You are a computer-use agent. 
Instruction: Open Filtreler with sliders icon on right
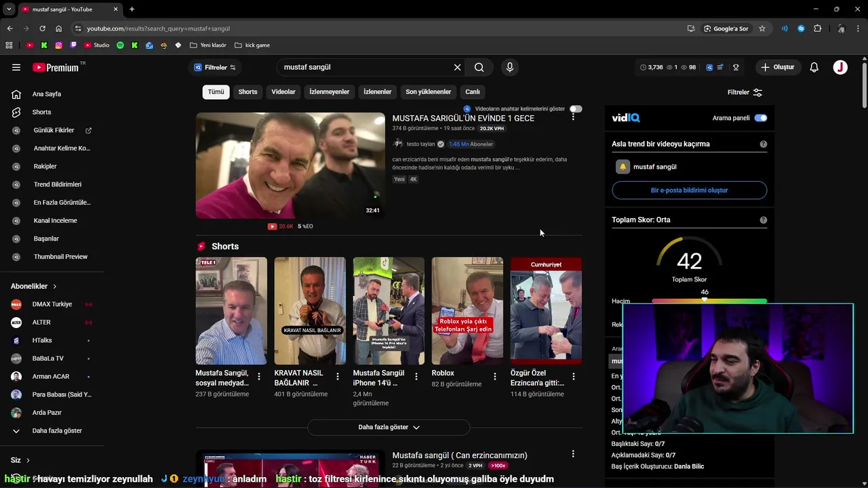click(x=745, y=92)
